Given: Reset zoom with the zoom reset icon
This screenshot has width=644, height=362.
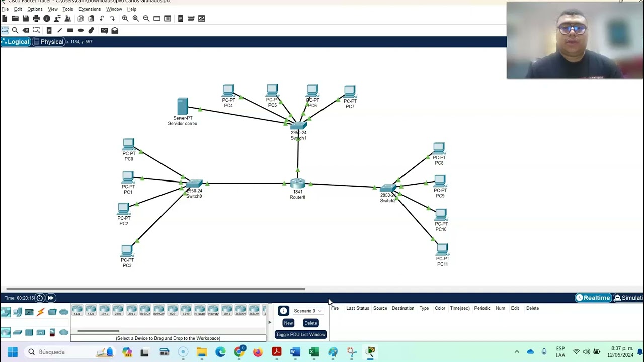Looking at the screenshot, I should point(136,19).
